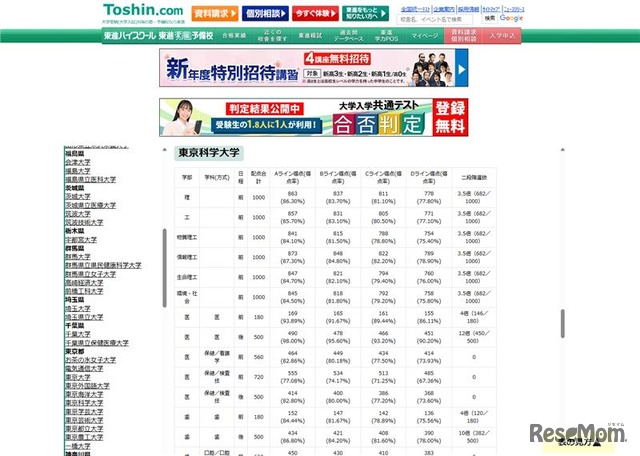This screenshot has height=456, width=640.
Task: Select 群馬県立女子大学 in the sidebar list
Action: point(91,274)
